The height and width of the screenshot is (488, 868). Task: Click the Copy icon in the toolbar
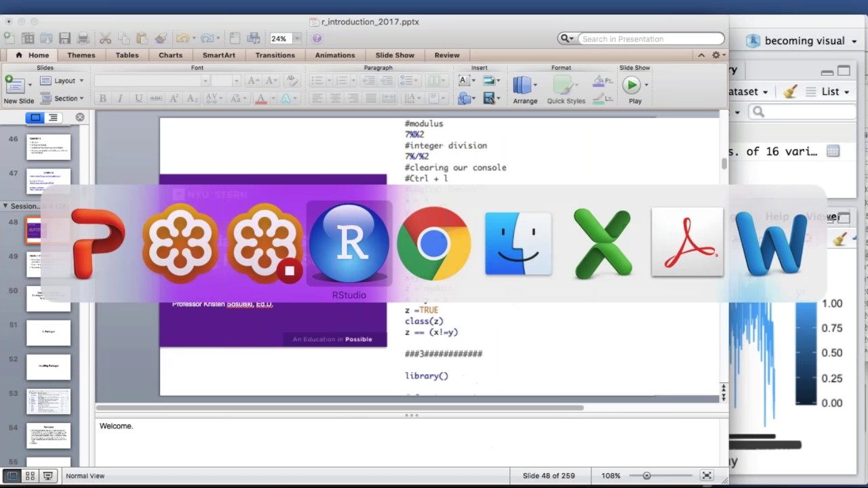coord(123,39)
